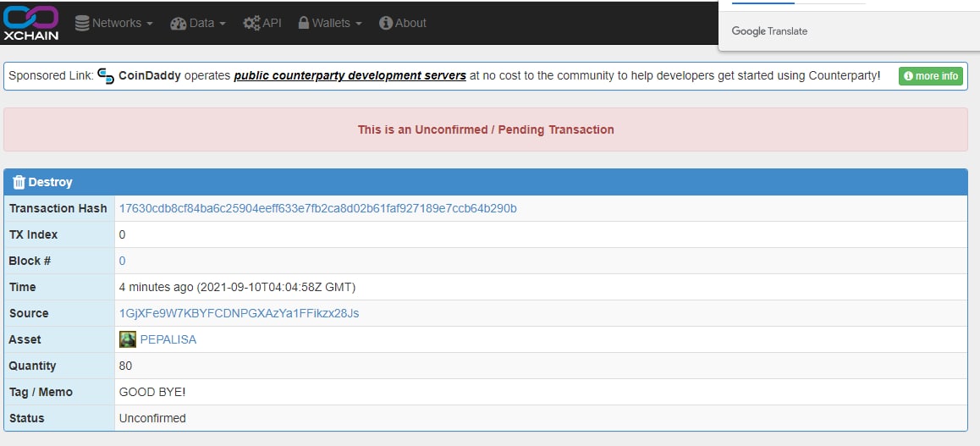
Task: Click the CoinDaddy sponsor name
Action: tap(150, 75)
